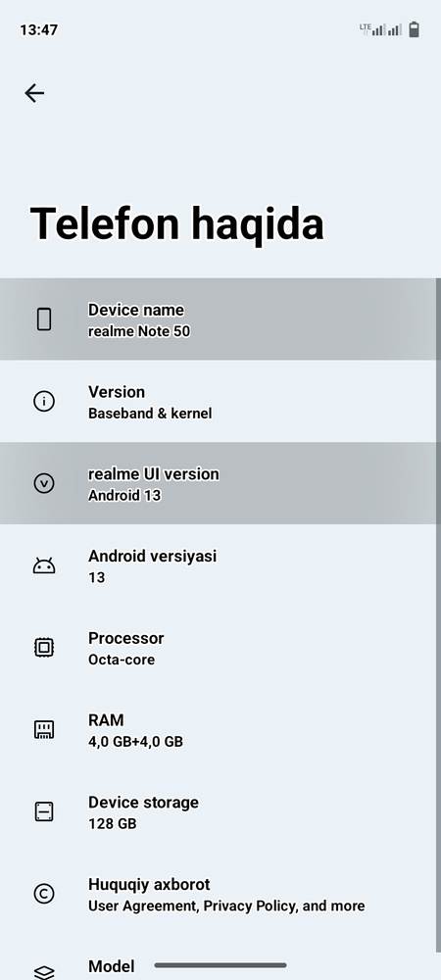
Task: Tap the battery icon in status bar
Action: pyautogui.click(x=414, y=29)
